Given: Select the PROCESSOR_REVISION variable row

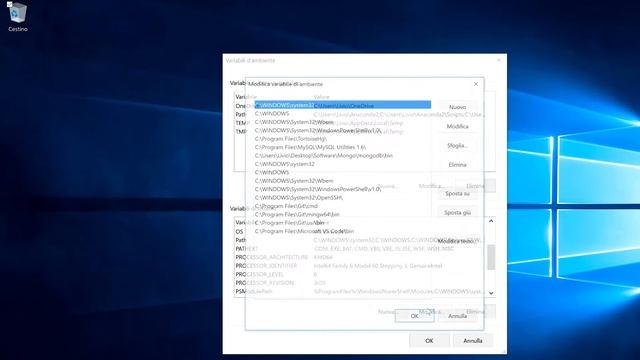Looking at the screenshot, I should point(360,283).
